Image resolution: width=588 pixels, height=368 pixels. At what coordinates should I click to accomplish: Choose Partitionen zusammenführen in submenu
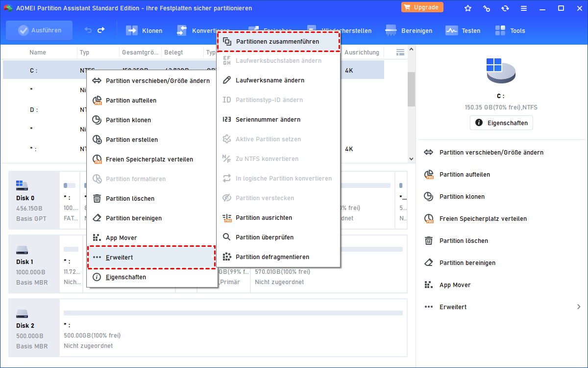point(278,42)
